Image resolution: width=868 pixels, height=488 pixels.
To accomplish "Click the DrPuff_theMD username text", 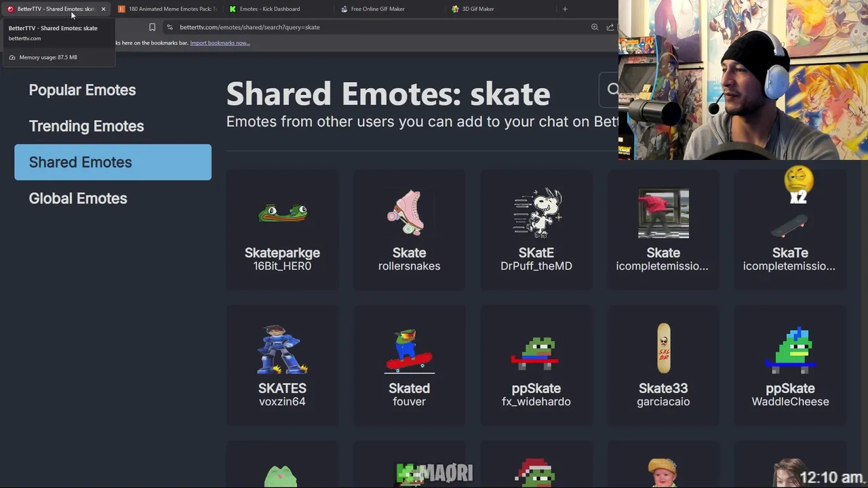I will 536,266.
